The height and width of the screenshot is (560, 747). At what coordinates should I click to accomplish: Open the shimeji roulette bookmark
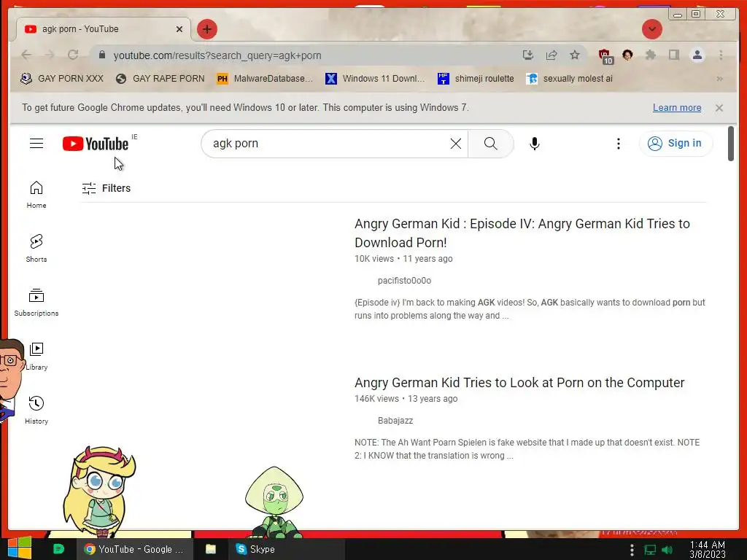click(x=476, y=79)
